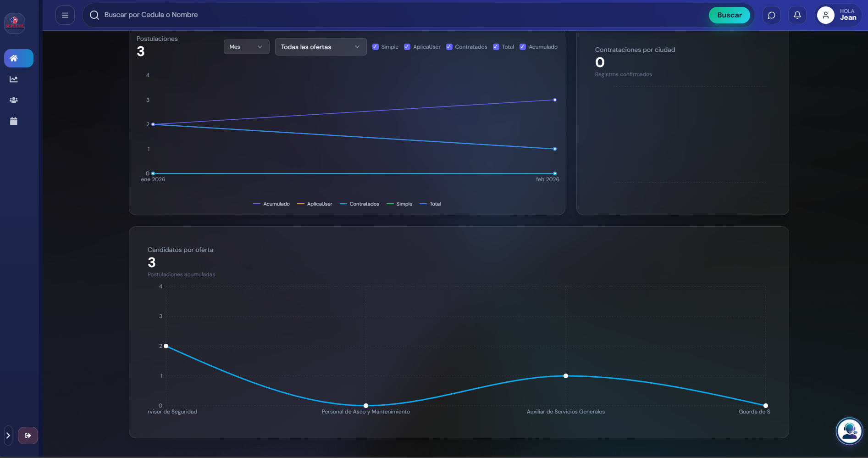Viewport: 868px width, 458px height.
Task: Expand the Todas las ofertas dropdown
Action: (x=321, y=47)
